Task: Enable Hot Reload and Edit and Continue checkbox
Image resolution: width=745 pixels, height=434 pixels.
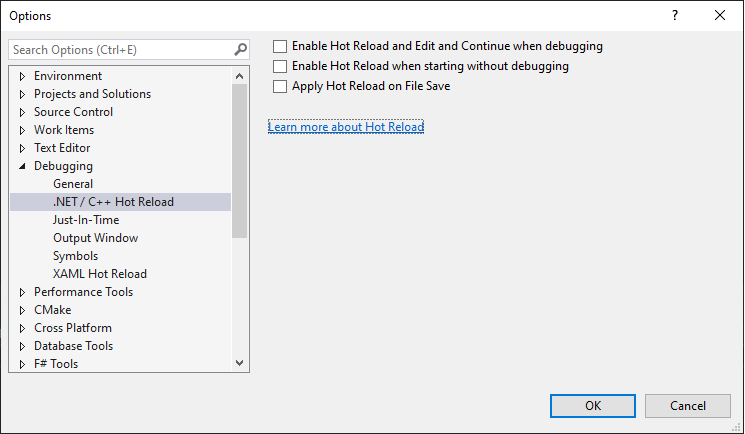Action: pos(280,46)
